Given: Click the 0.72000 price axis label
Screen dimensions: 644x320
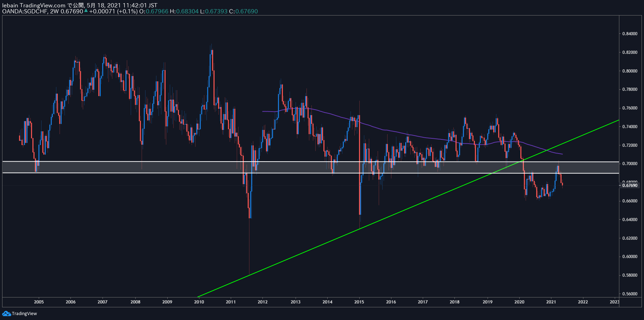Looking at the screenshot, I should point(630,145).
